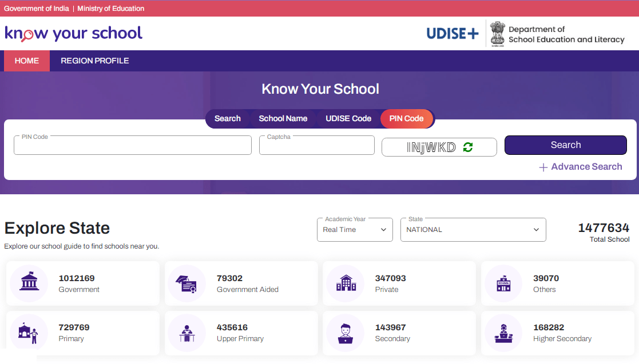Select the PIN Code search tab
This screenshot has height=364, width=639.
[x=406, y=119]
